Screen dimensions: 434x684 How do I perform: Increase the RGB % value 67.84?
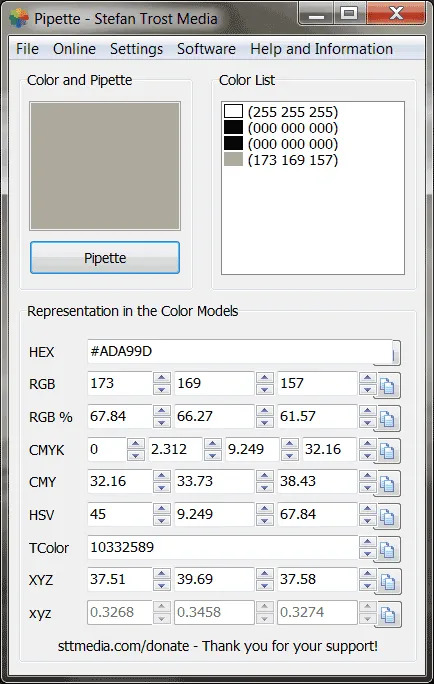coord(162,411)
